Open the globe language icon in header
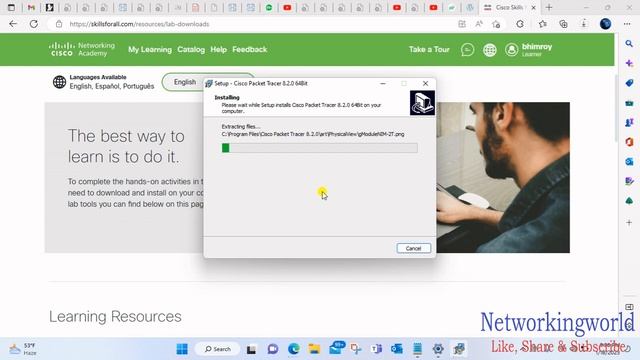640x360 pixels. pos(490,50)
